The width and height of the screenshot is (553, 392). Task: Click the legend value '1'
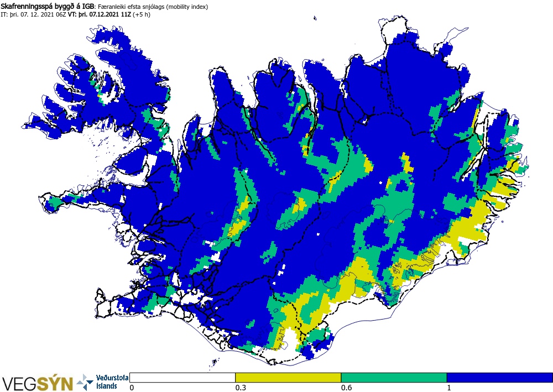(x=449, y=388)
